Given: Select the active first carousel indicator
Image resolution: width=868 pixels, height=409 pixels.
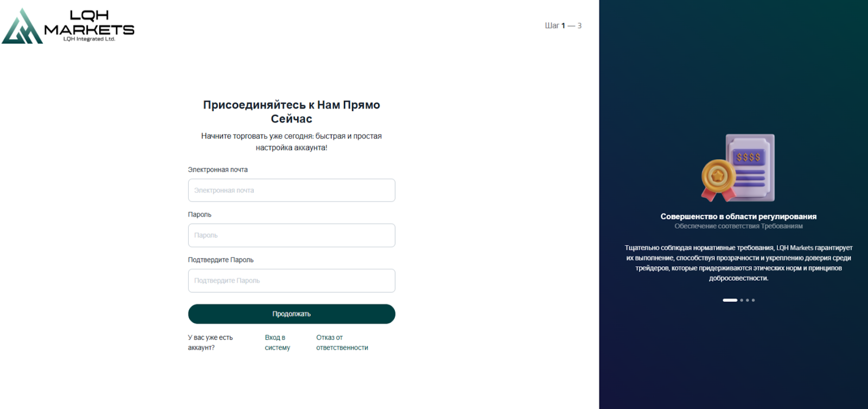Looking at the screenshot, I should pos(730,300).
